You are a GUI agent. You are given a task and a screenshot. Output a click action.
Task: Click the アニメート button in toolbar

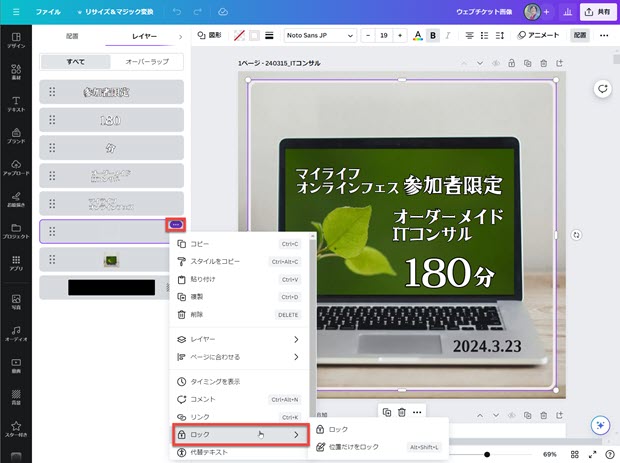point(538,35)
